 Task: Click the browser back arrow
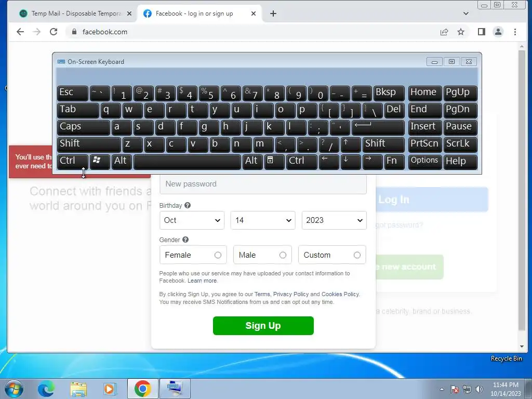coord(20,32)
